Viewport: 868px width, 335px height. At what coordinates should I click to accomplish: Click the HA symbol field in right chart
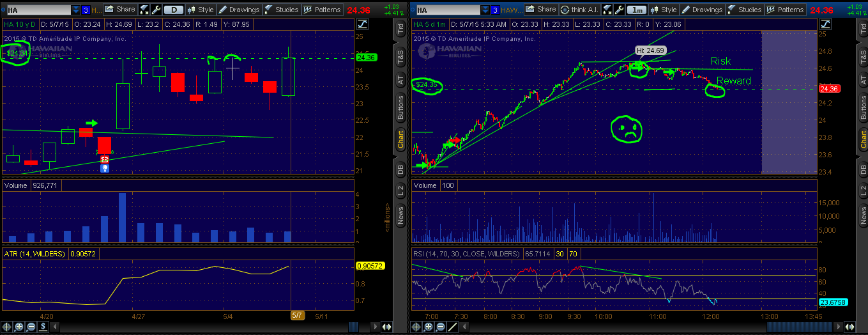[448, 10]
